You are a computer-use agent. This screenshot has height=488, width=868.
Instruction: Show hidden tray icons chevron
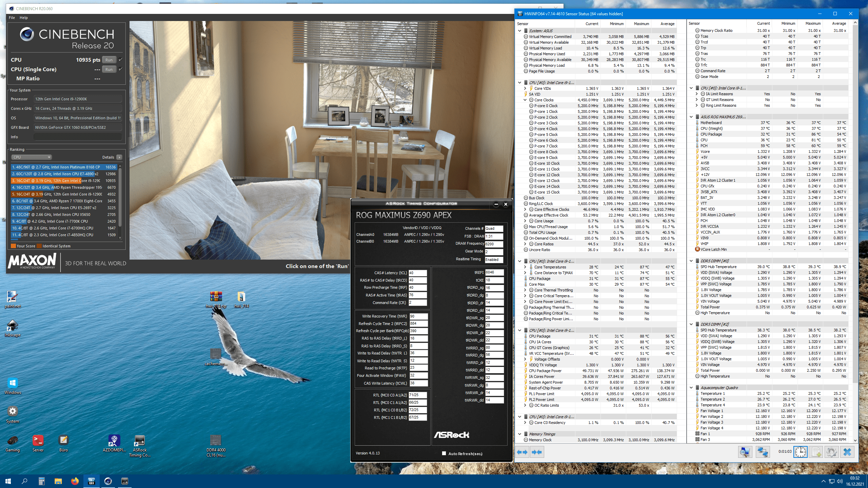coord(823,481)
